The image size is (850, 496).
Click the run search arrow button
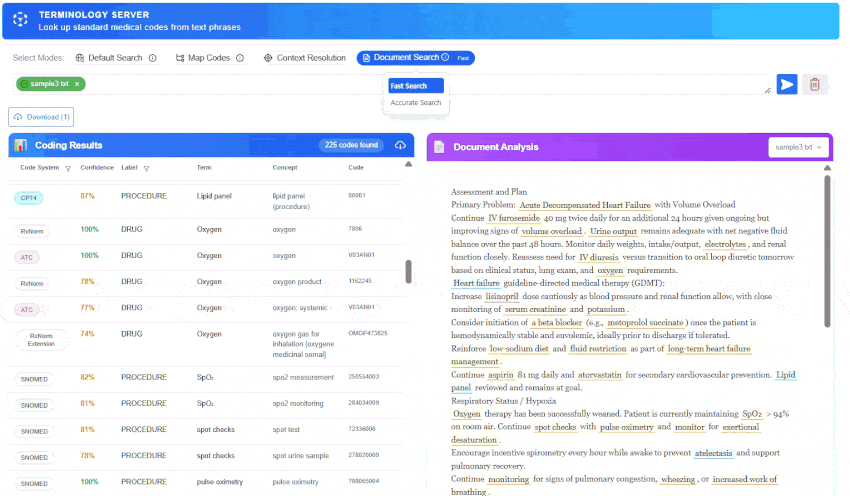[x=787, y=84]
